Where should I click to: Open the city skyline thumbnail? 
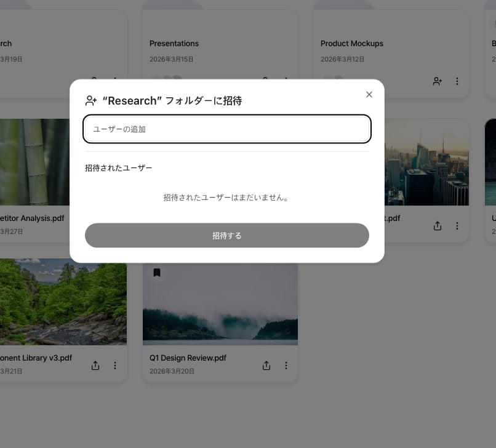tap(426, 162)
